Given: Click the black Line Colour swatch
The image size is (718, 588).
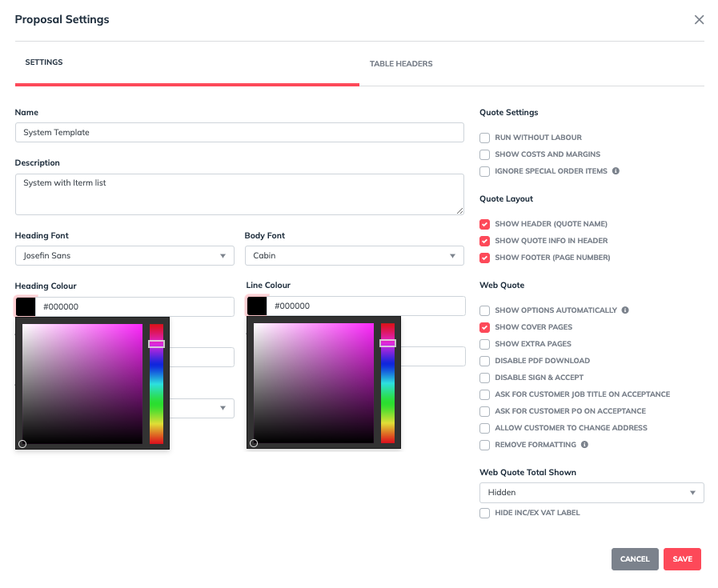Looking at the screenshot, I should [x=257, y=306].
